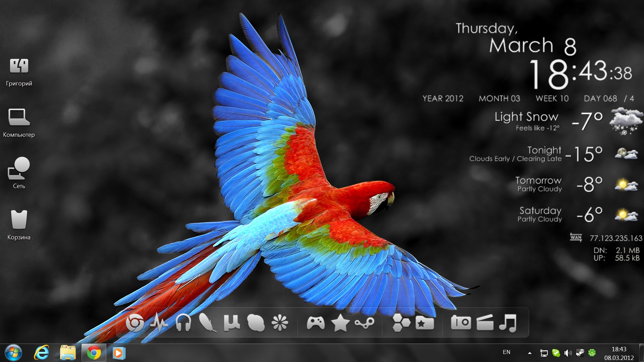
Task: Click the clapperboard videos dock icon
Action: (x=485, y=323)
